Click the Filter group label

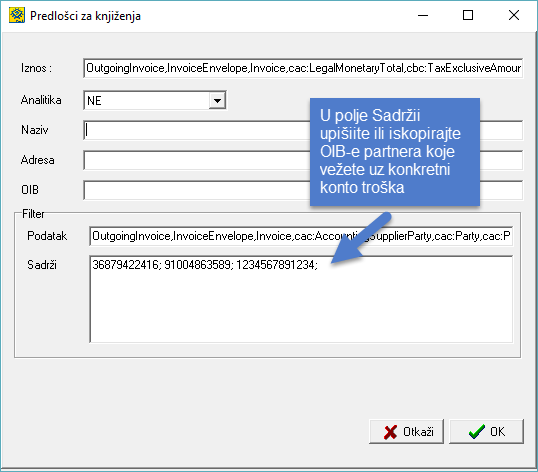[x=33, y=214]
